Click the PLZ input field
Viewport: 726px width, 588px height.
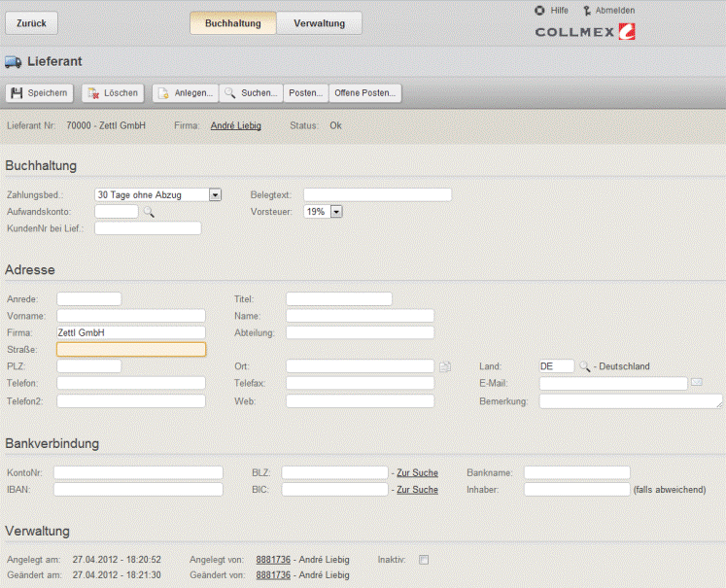[88, 366]
